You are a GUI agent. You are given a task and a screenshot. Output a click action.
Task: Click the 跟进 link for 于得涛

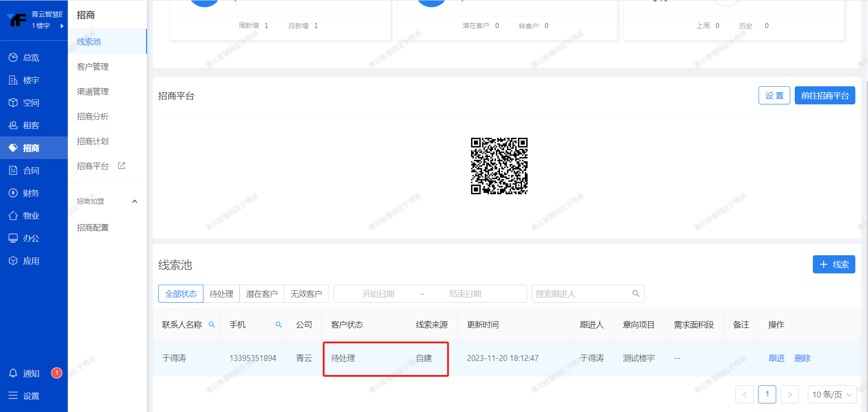[x=776, y=358]
